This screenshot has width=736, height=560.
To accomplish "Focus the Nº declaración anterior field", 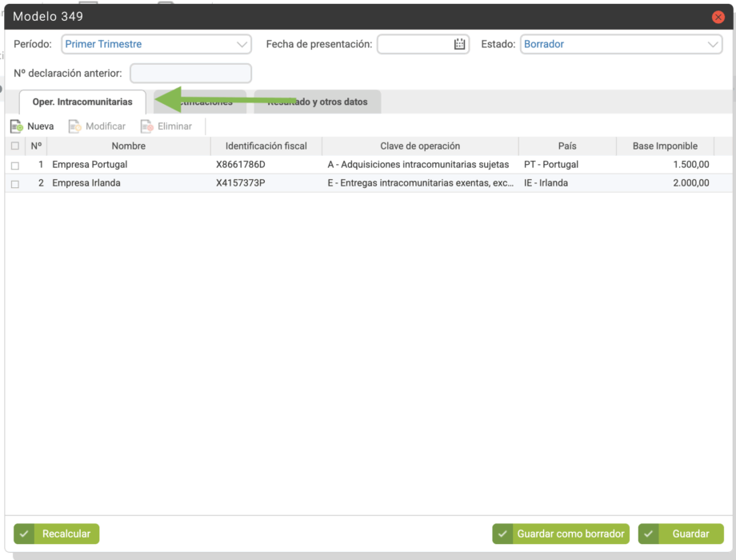I will pyautogui.click(x=190, y=74).
